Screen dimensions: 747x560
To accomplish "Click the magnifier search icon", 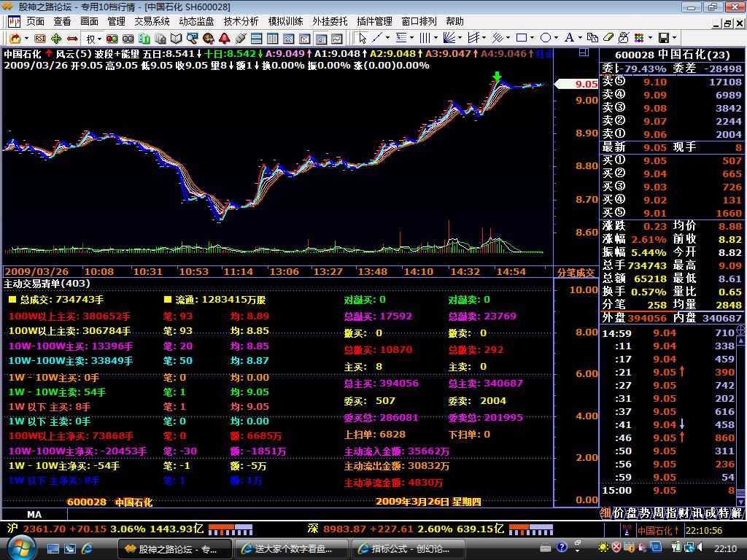I will [x=193, y=38].
